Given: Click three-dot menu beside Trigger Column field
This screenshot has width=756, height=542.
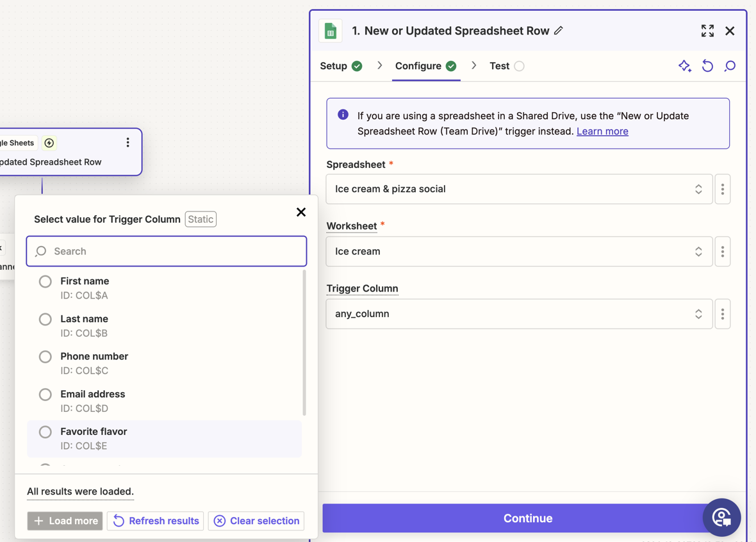Looking at the screenshot, I should [723, 314].
